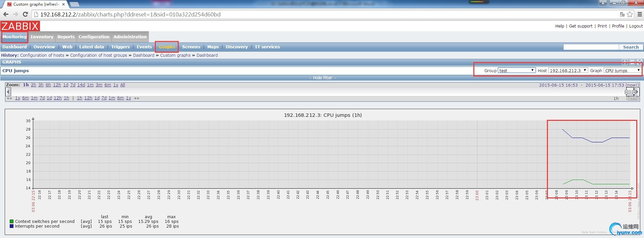
Task: Go to the Screens submenu
Action: pyautogui.click(x=191, y=47)
